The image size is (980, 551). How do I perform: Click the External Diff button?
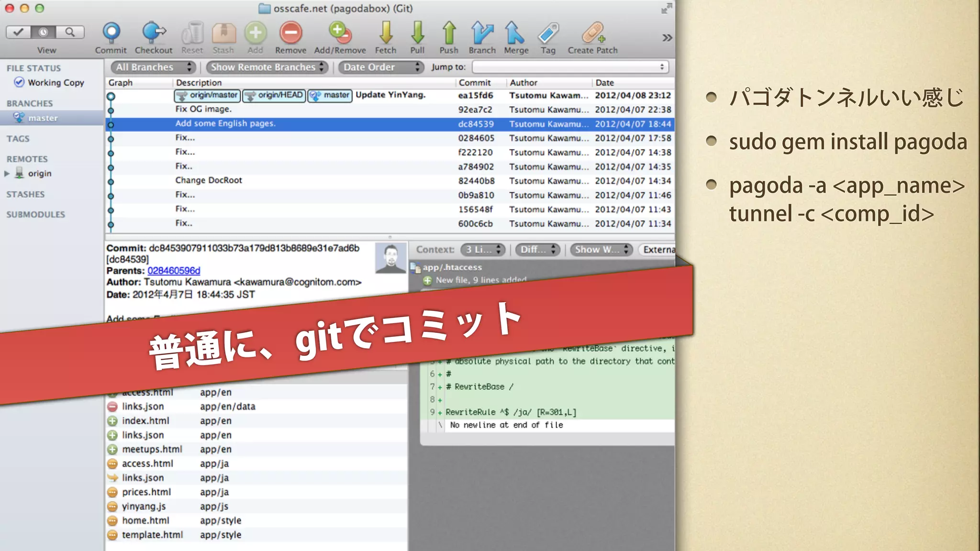(x=657, y=250)
